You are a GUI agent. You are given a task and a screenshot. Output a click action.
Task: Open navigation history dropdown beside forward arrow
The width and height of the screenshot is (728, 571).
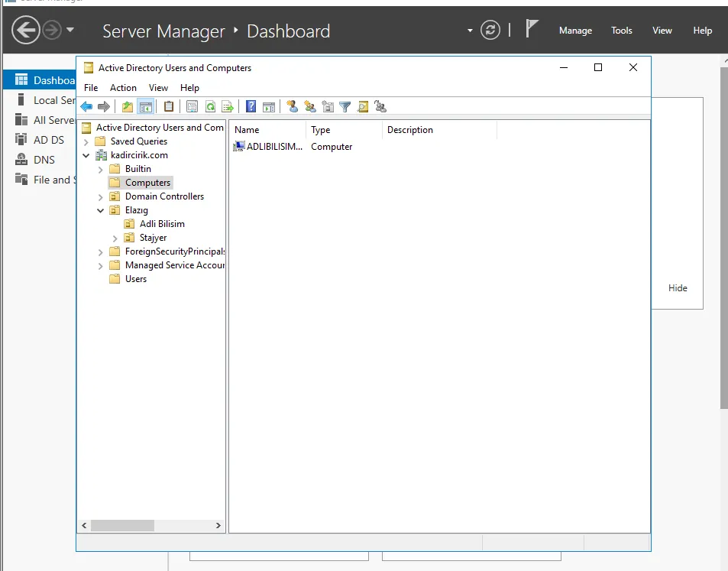coord(70,30)
